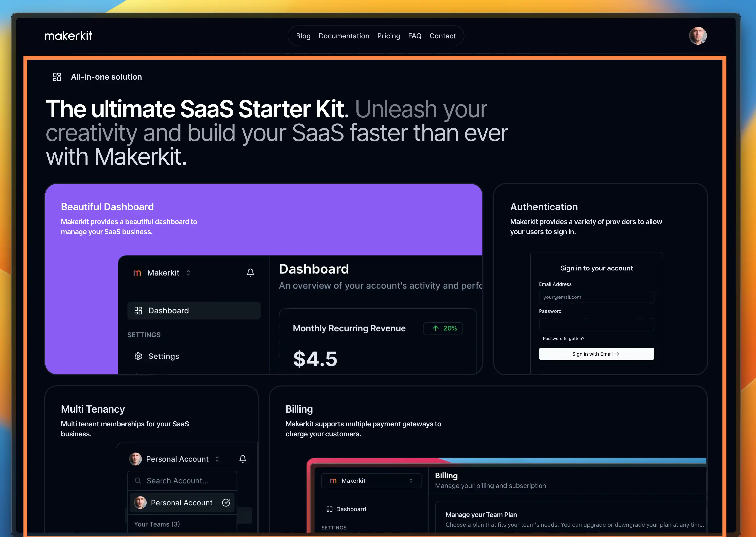Open the bell icon in Multi Tenancy card

click(x=243, y=459)
